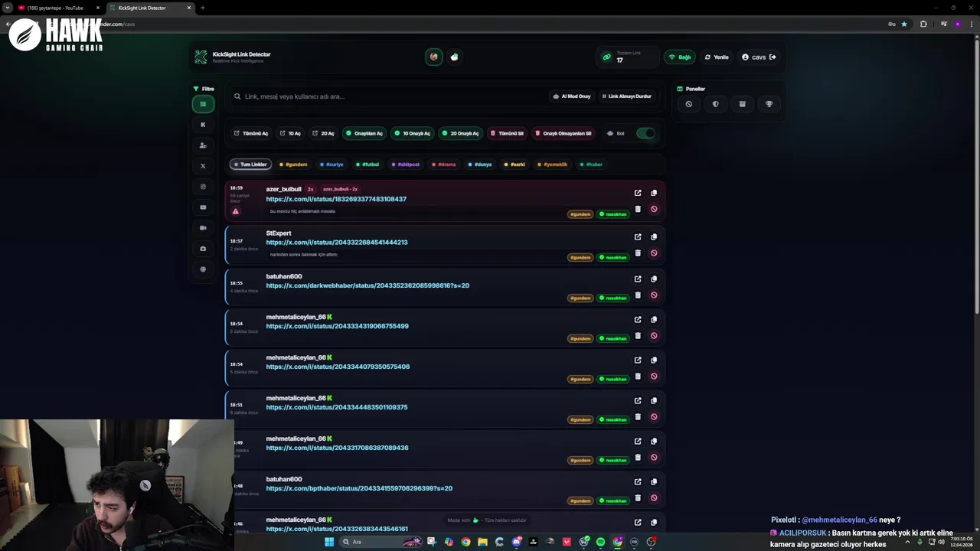Viewport: 980px width, 551px height.
Task: Open batuhan600 darkwebhaber link externally
Action: pyautogui.click(x=638, y=279)
